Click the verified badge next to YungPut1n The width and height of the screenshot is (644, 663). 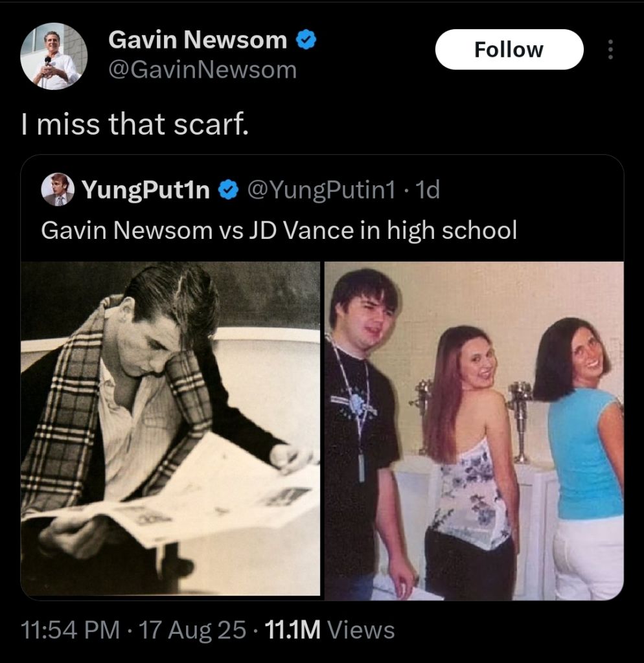click(229, 190)
